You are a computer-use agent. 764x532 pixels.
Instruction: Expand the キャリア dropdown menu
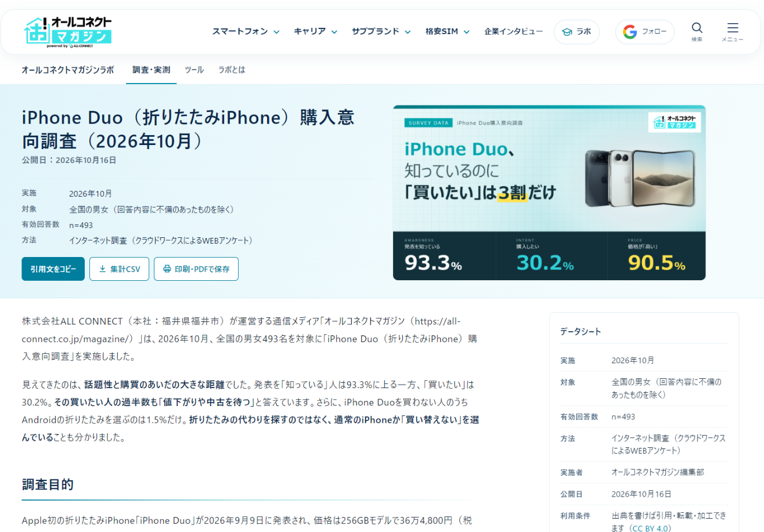click(x=315, y=31)
